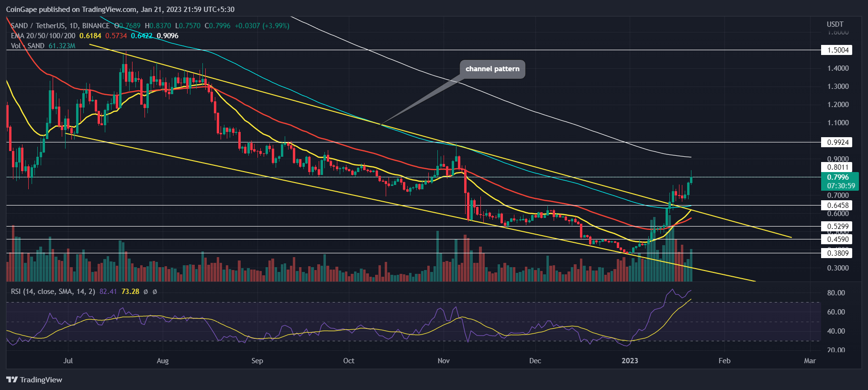Viewport: 868px width, 390px height.
Task: Click the 40.00 RSI axis value
Action: click(836, 331)
